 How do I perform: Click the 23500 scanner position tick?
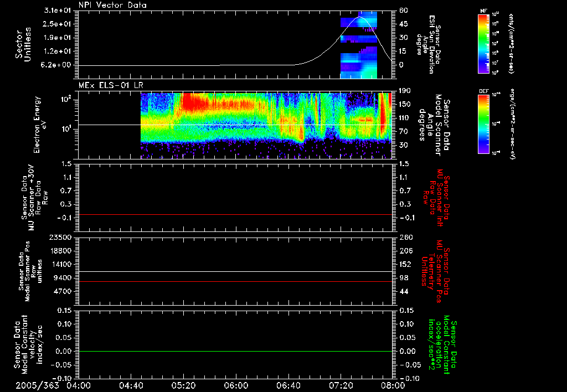pyautogui.click(x=60, y=237)
